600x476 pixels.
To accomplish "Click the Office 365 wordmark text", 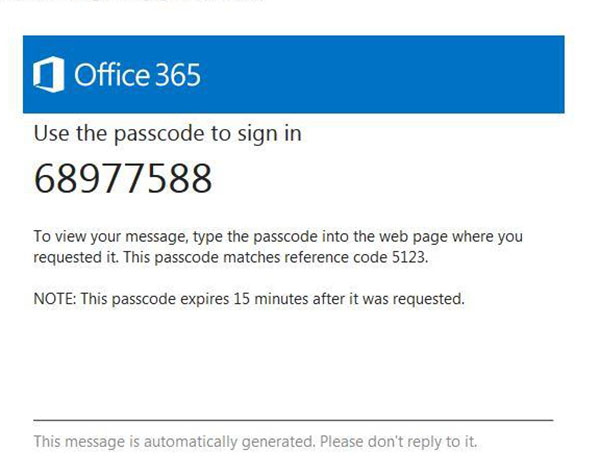I will point(137,75).
